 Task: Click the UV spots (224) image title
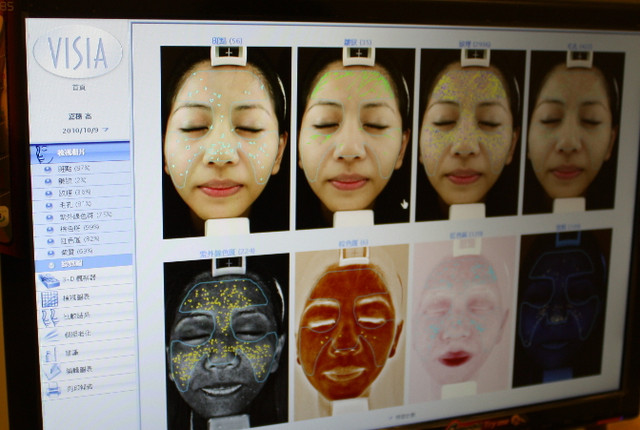click(x=227, y=253)
